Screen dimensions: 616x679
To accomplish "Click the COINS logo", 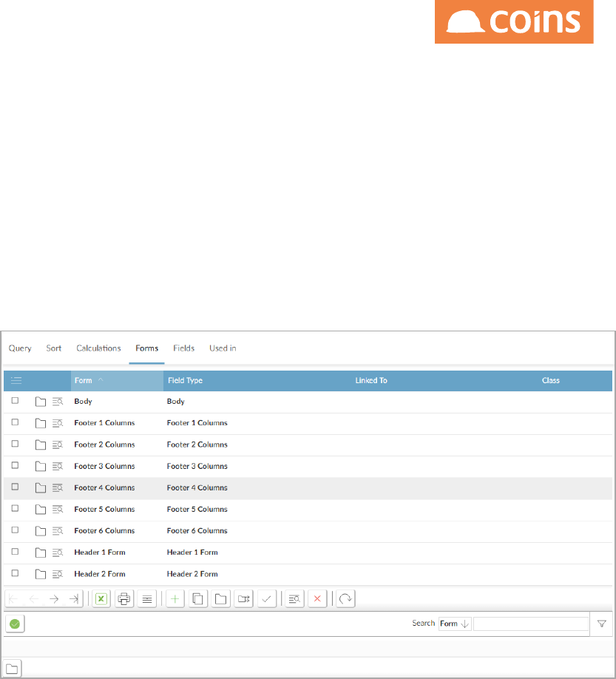I will tap(514, 21).
